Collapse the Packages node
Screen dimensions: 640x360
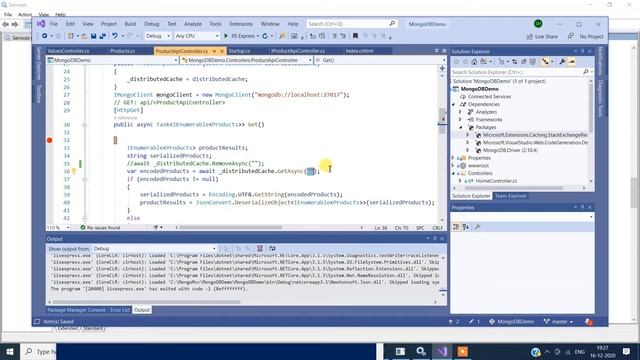(x=460, y=127)
